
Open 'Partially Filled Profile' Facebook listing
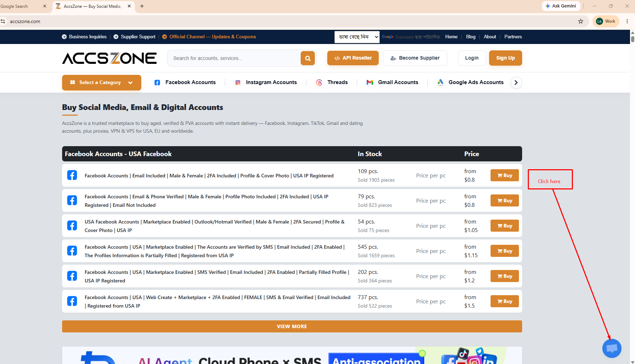click(x=217, y=276)
